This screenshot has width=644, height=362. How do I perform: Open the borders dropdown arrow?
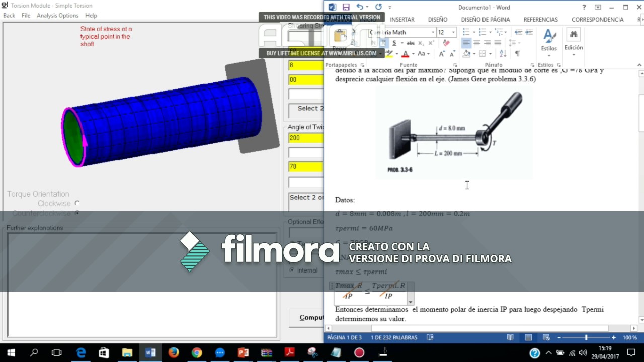490,54
